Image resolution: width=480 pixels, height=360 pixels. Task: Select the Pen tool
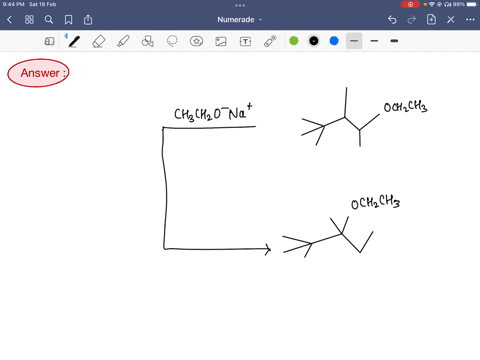(74, 41)
